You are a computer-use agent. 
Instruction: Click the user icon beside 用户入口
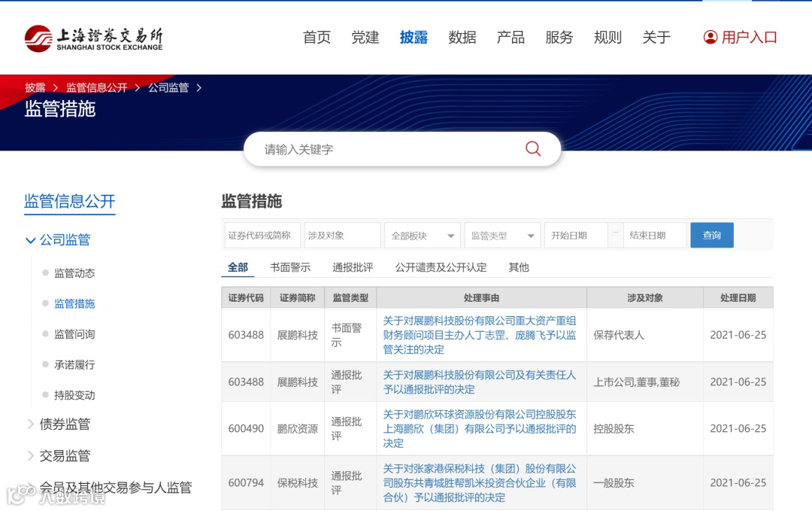tap(710, 38)
